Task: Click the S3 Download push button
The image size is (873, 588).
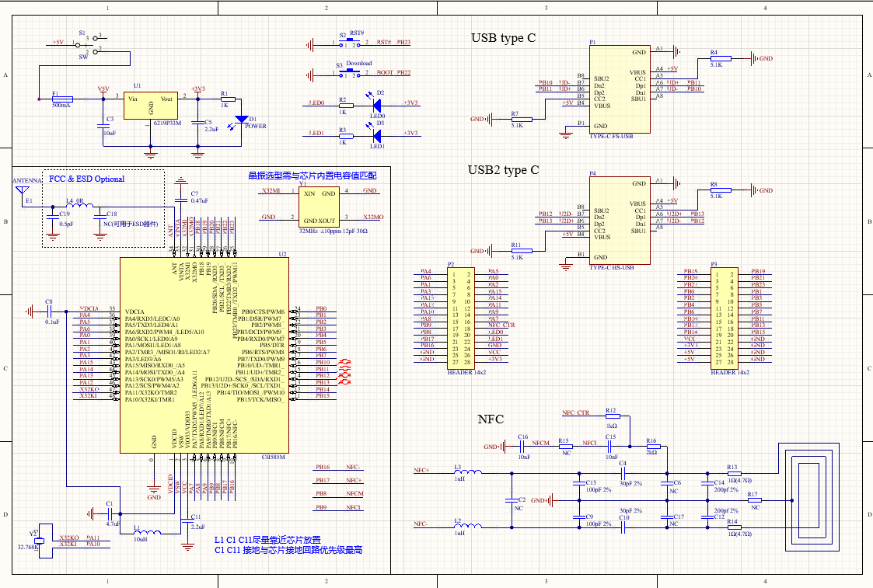Action: point(351,73)
